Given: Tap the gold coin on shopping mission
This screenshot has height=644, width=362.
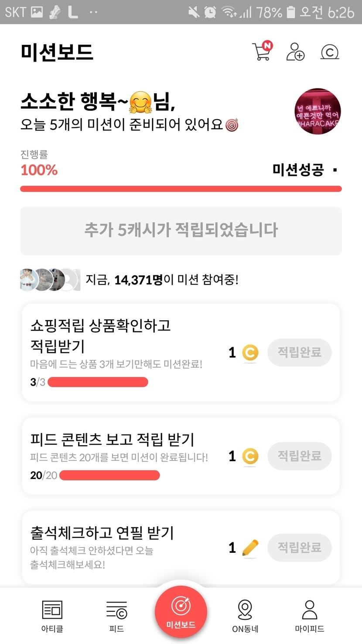Looking at the screenshot, I should click(x=250, y=353).
